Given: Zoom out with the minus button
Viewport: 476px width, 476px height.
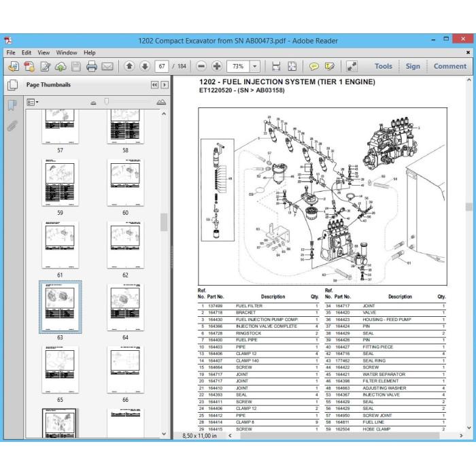Looking at the screenshot, I should coord(201,66).
